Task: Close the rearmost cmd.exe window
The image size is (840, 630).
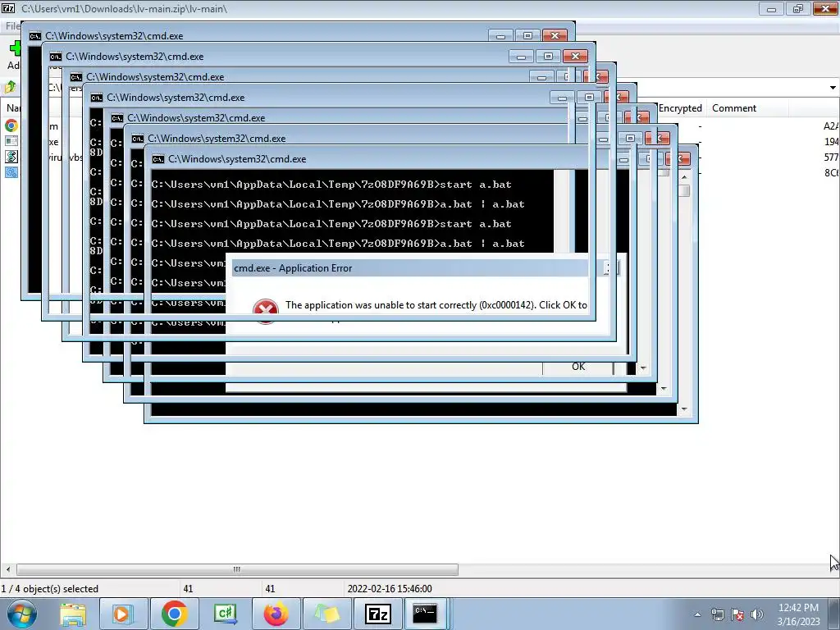Action: click(555, 36)
